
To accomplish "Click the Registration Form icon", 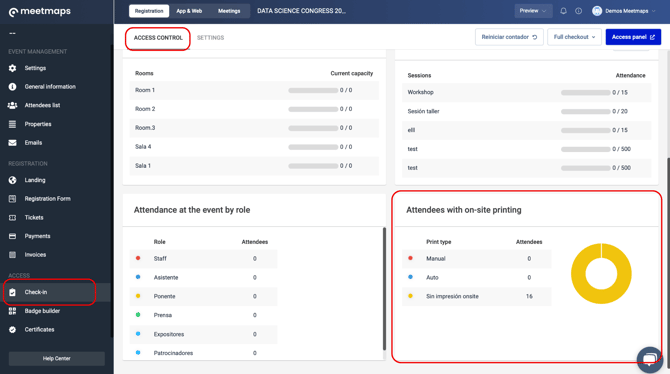I will 12,199.
